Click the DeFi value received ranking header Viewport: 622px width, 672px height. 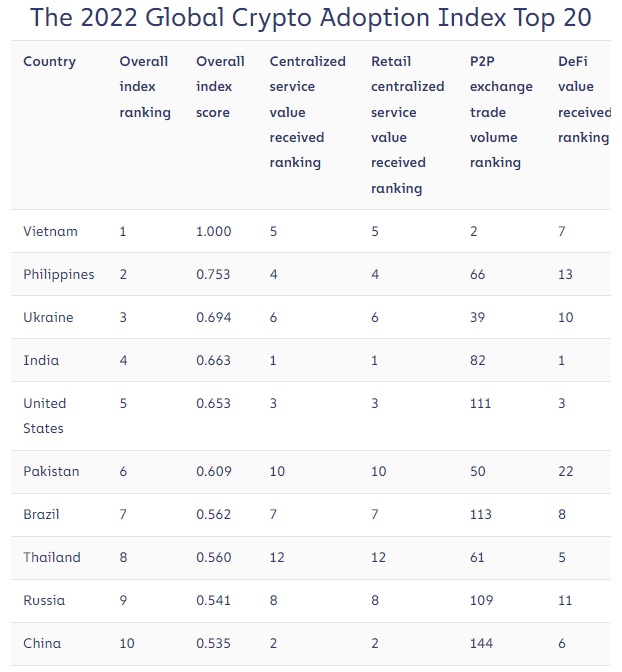click(584, 100)
